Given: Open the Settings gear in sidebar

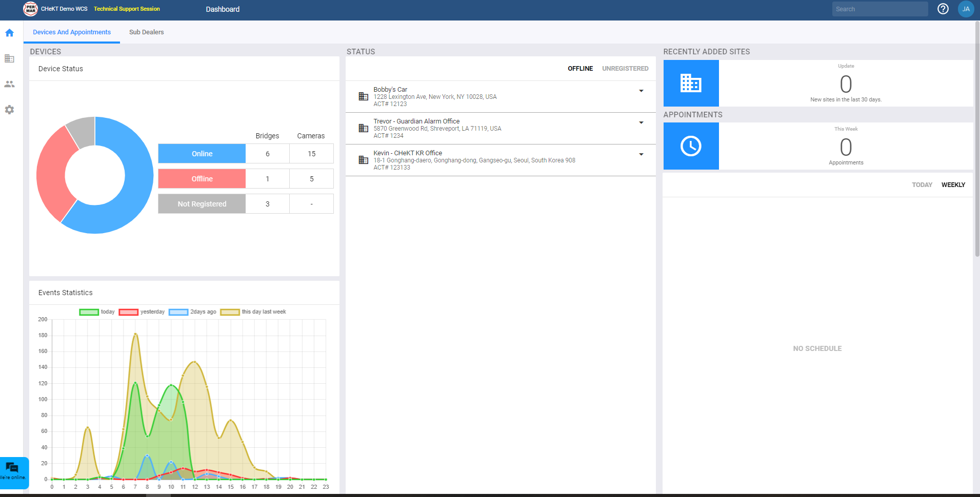Looking at the screenshot, I should [9, 110].
